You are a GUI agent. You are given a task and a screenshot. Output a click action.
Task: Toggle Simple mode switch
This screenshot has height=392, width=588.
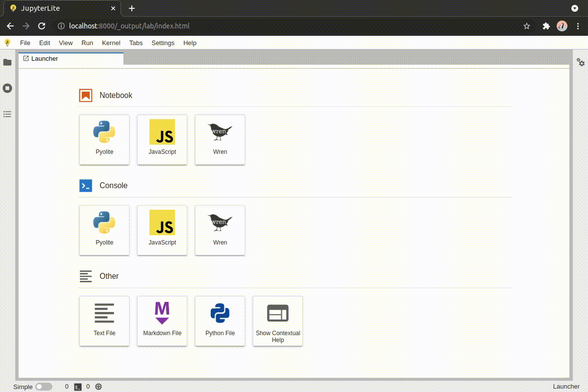coord(44,387)
